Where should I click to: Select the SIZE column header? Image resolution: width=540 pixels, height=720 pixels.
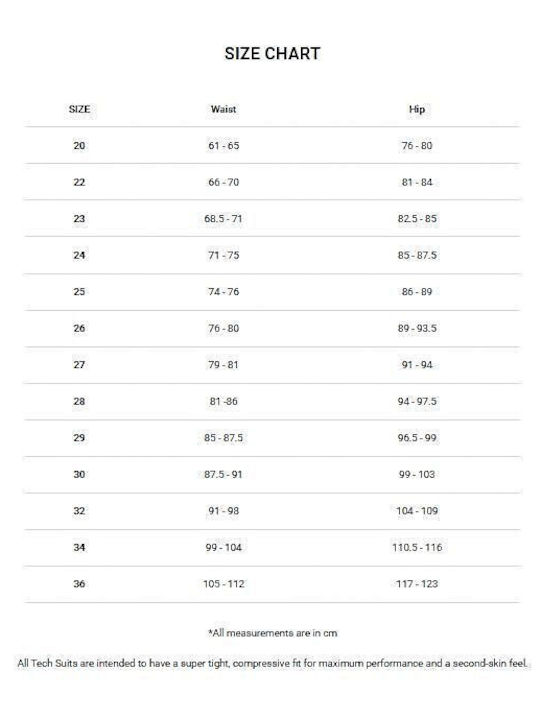tap(79, 109)
